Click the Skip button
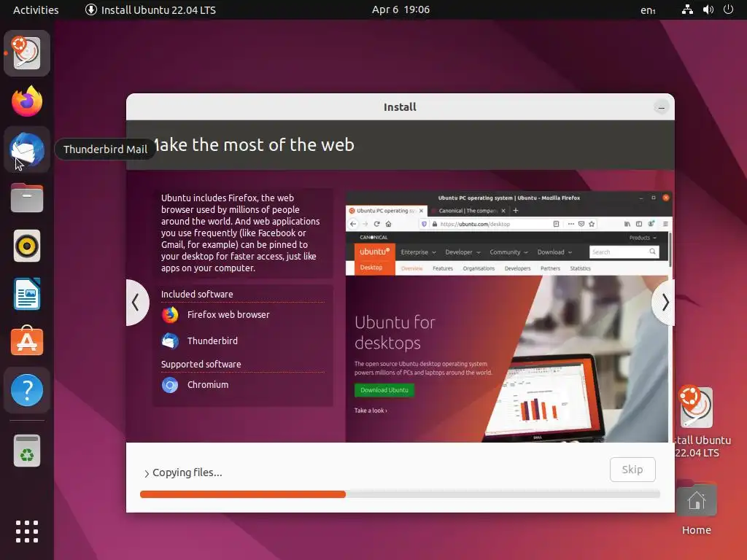This screenshot has width=747, height=560. tap(632, 470)
